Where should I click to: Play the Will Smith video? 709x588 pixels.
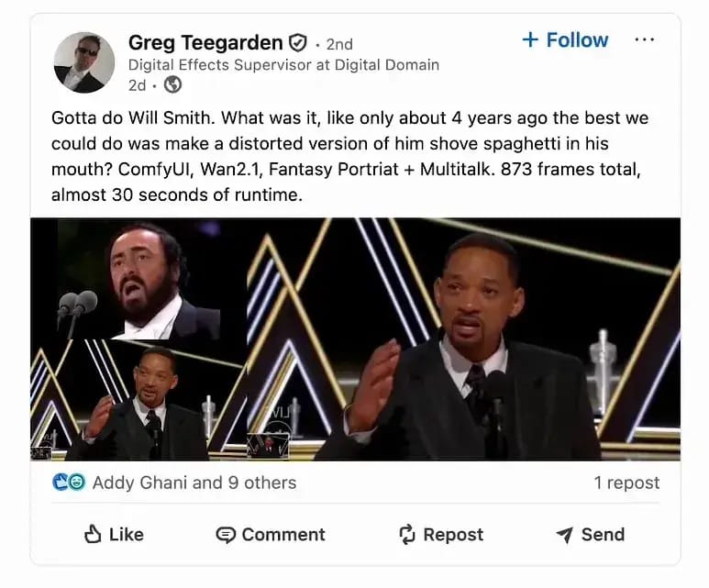tap(355, 339)
